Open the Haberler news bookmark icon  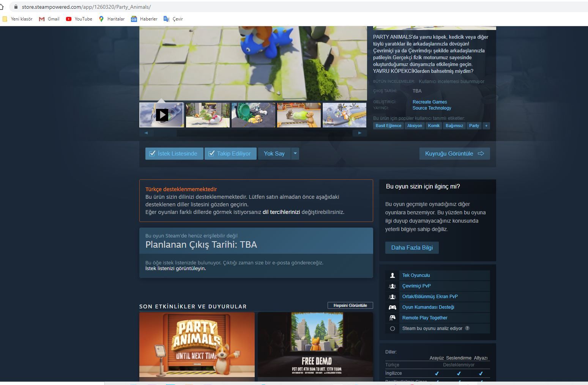click(134, 19)
